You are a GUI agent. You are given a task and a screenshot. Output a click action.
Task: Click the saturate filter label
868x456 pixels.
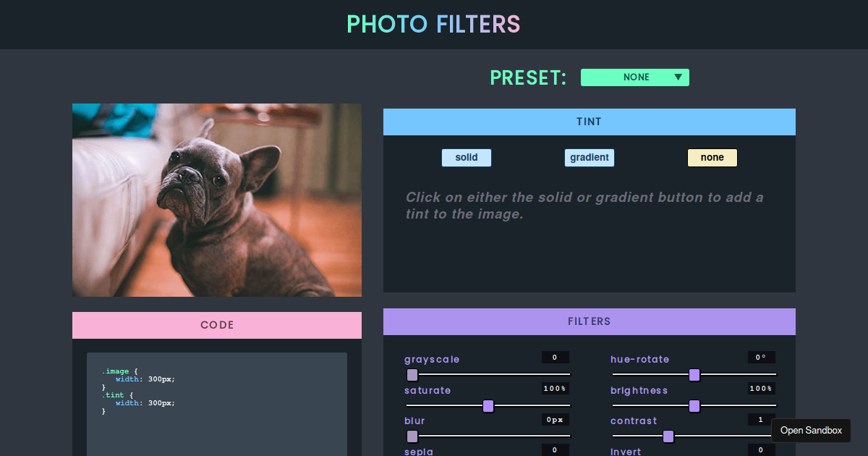(427, 391)
